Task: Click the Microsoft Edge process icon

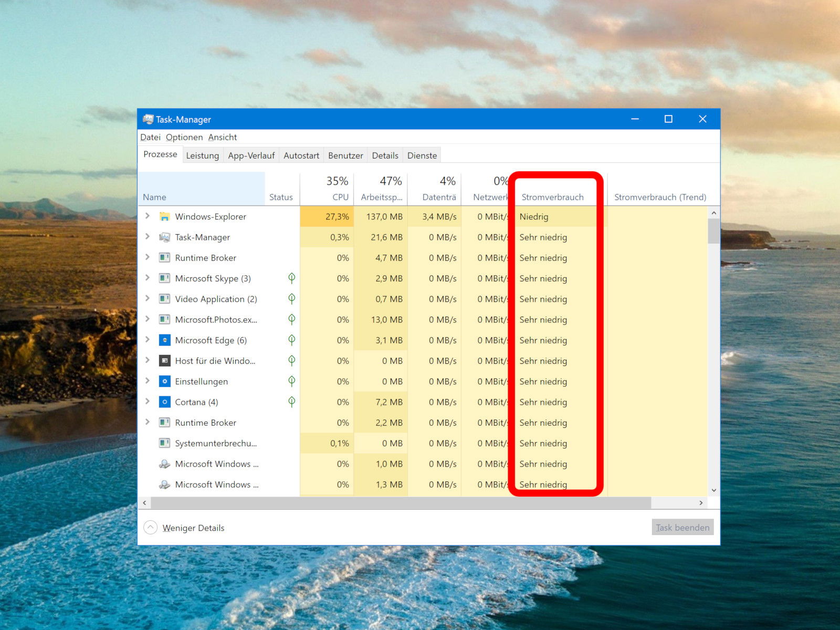Action: pyautogui.click(x=164, y=340)
